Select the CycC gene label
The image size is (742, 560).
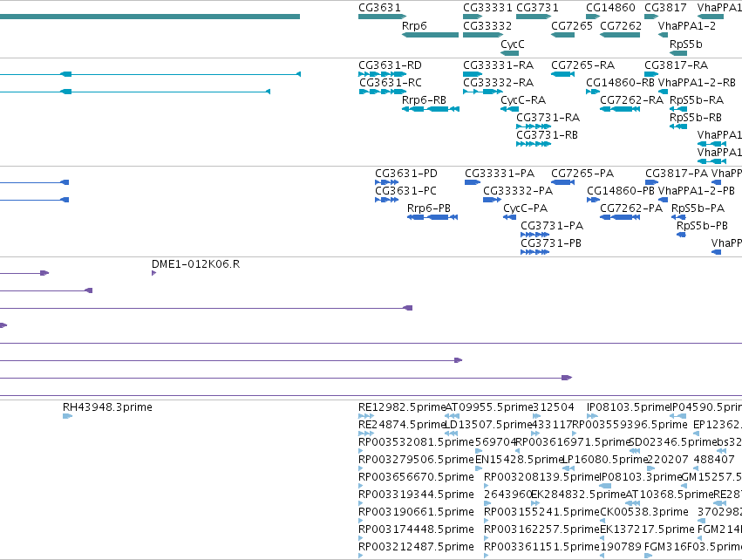pos(513,44)
